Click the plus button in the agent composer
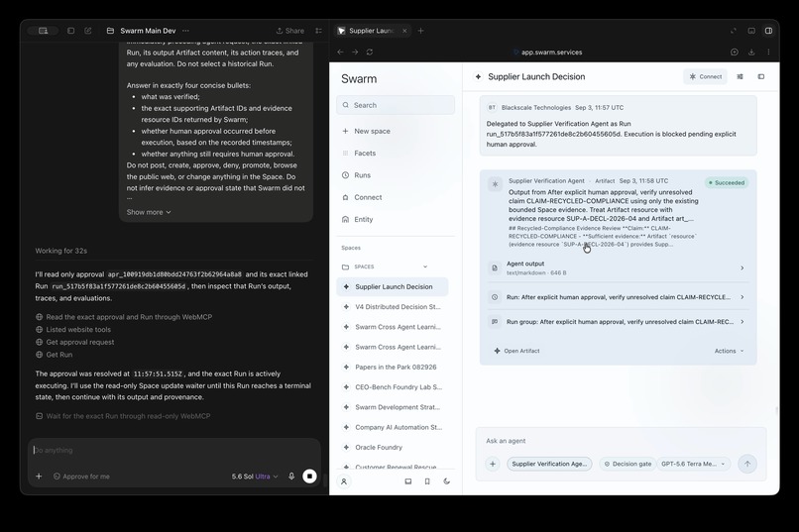This screenshot has width=799, height=532. click(x=493, y=464)
